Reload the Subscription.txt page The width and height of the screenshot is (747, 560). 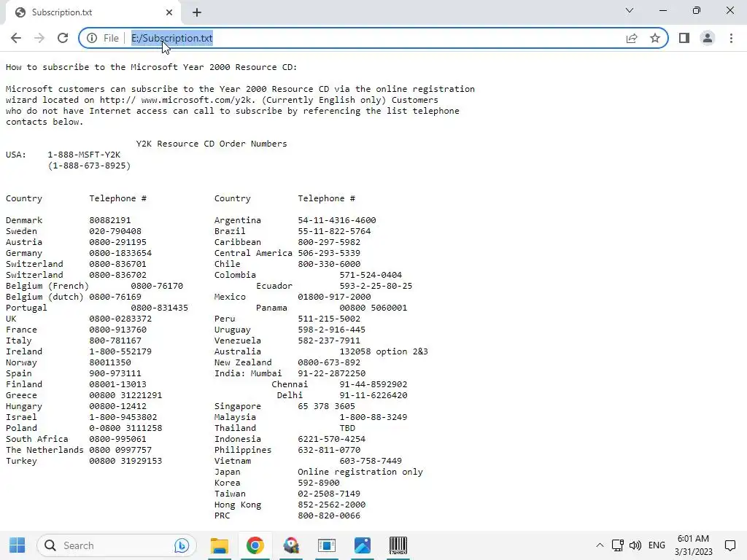63,38
